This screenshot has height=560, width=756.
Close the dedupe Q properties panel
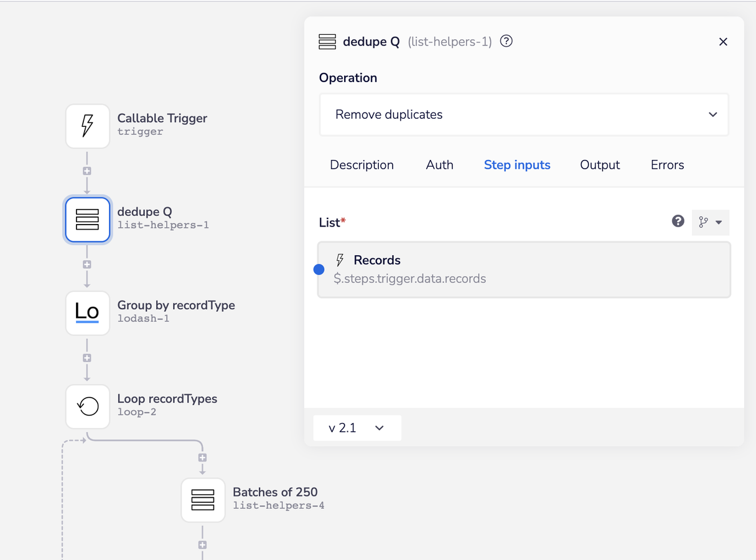tap(723, 42)
